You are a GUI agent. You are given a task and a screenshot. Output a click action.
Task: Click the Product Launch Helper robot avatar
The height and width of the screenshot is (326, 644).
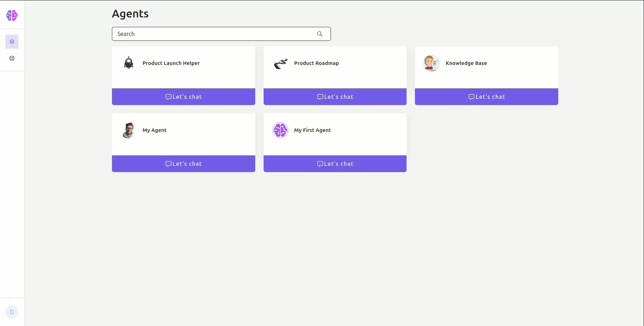click(x=129, y=63)
